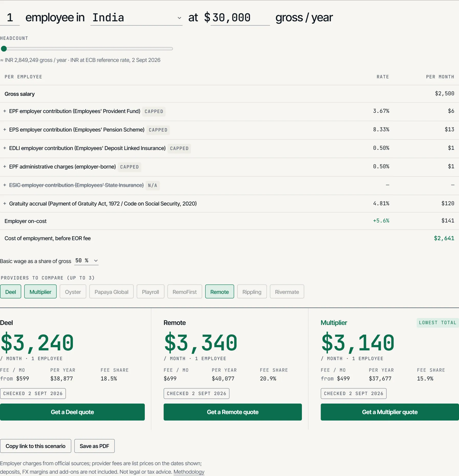Click the Employer on-cost +5.6% rate
This screenshot has height=476, width=459.
[381, 221]
